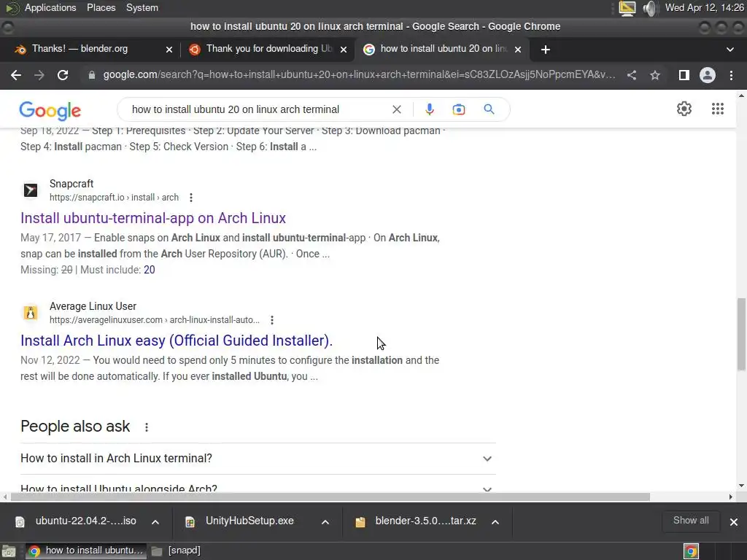View site information via the lock icon
Image resolution: width=747 pixels, height=560 pixels.
point(92,75)
